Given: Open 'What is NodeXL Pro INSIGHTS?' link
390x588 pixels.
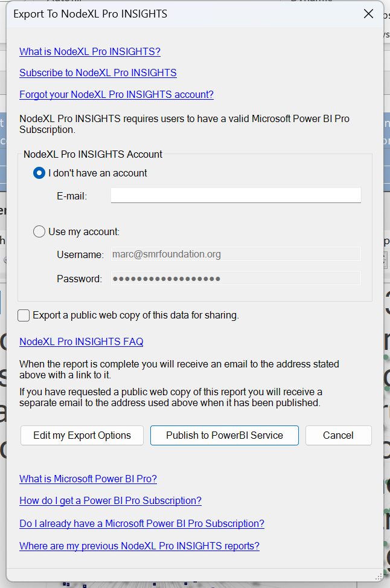Looking at the screenshot, I should (90, 51).
